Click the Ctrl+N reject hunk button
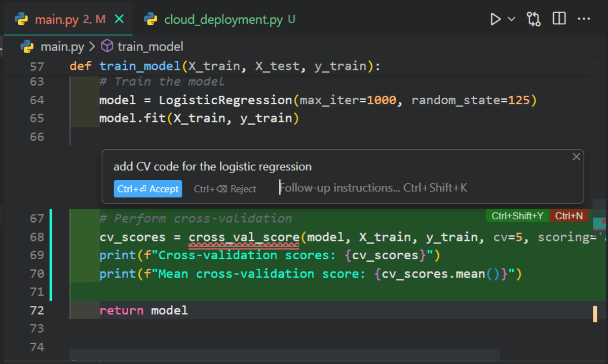Screen dimensions: 608x364 pos(569,216)
